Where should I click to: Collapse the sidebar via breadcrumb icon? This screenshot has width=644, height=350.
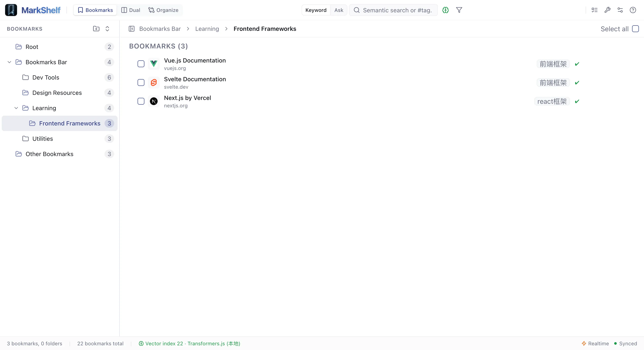[132, 29]
